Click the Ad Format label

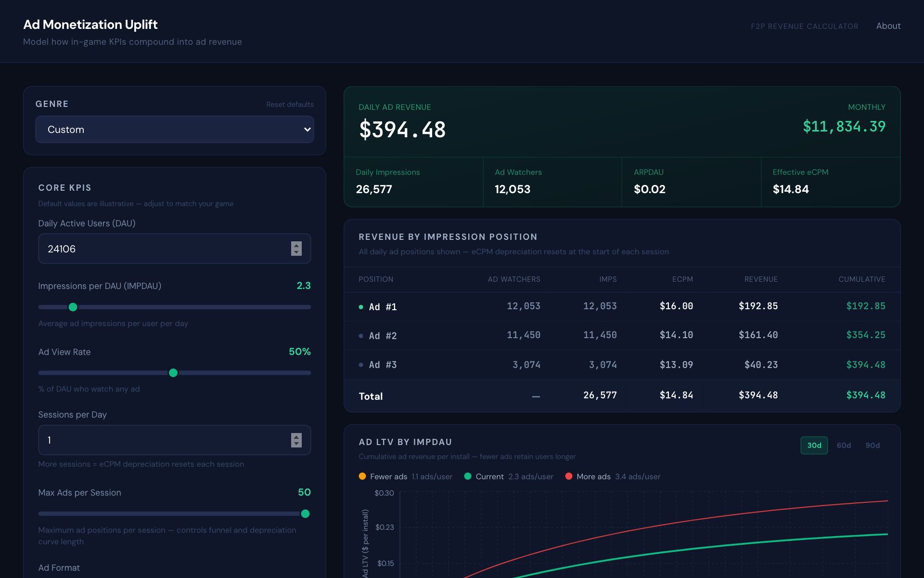(59, 568)
